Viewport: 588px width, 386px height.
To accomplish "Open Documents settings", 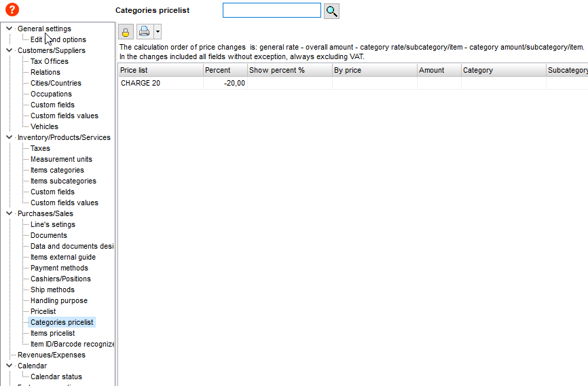I will tap(49, 235).
